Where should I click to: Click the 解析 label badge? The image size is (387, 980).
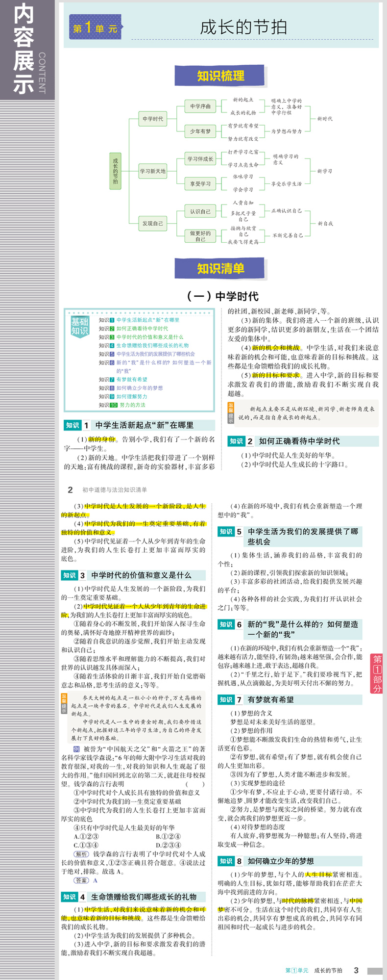pos(81,854)
